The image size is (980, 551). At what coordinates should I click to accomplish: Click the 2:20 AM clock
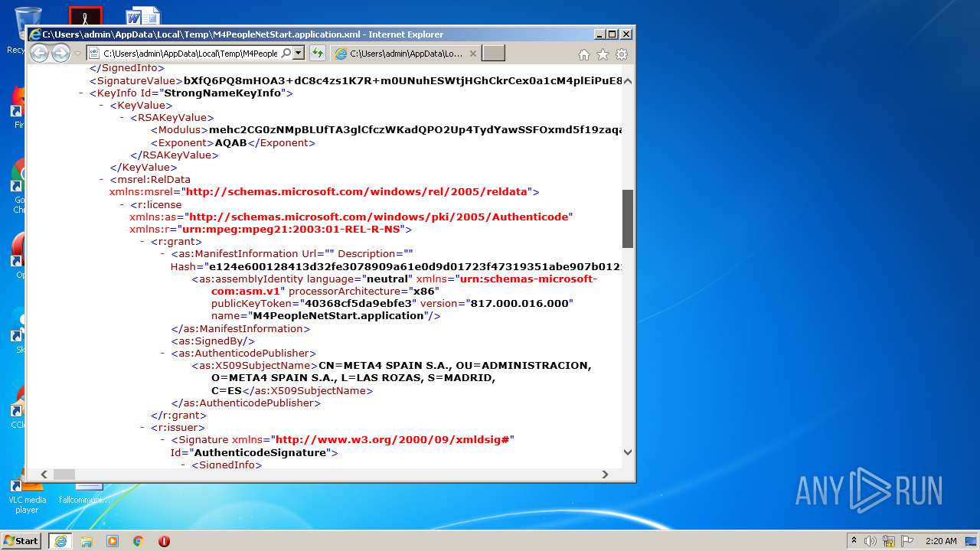[x=941, y=541]
